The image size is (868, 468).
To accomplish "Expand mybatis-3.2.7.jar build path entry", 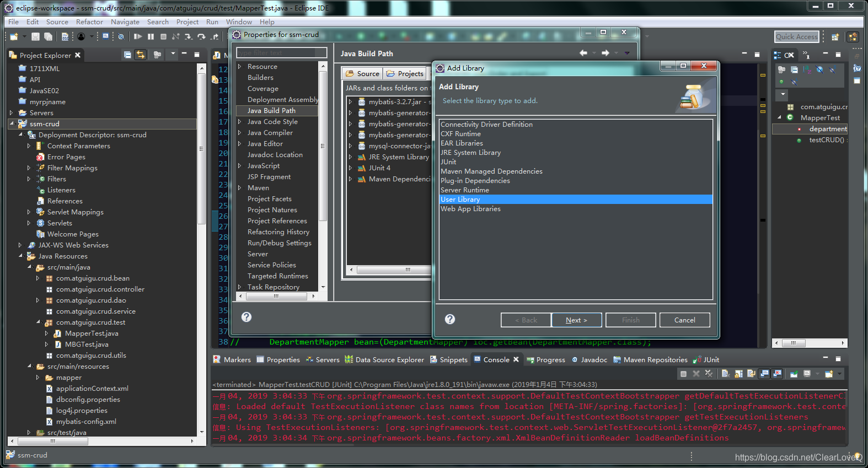I will click(x=350, y=101).
